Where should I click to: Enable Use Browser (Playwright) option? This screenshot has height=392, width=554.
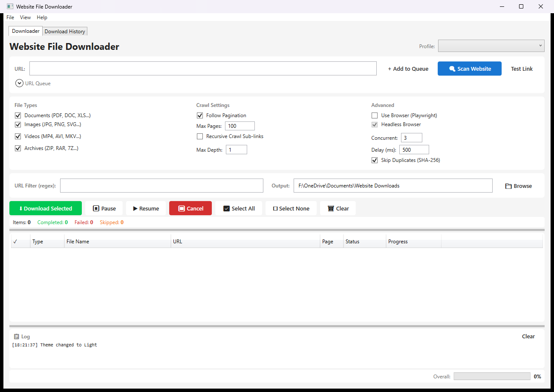(375, 115)
